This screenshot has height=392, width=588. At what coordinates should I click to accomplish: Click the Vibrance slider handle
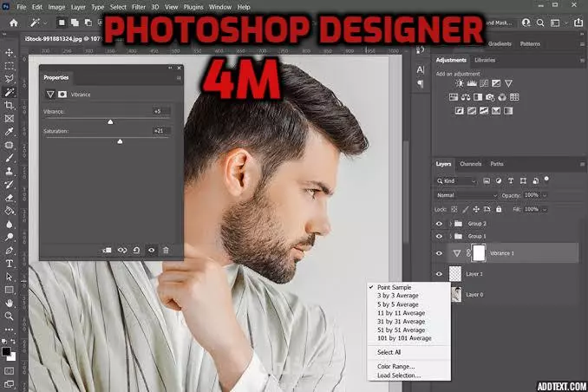(x=110, y=122)
